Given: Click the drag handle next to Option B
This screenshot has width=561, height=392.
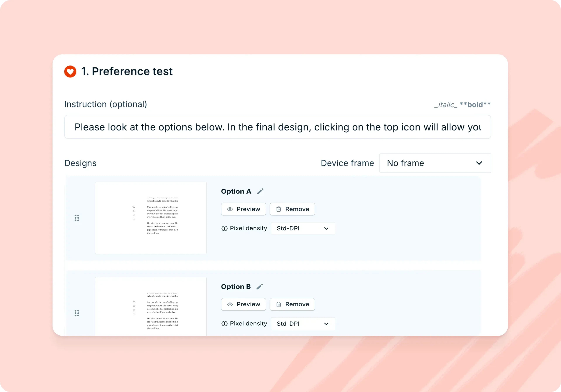Looking at the screenshot, I should pyautogui.click(x=77, y=313).
